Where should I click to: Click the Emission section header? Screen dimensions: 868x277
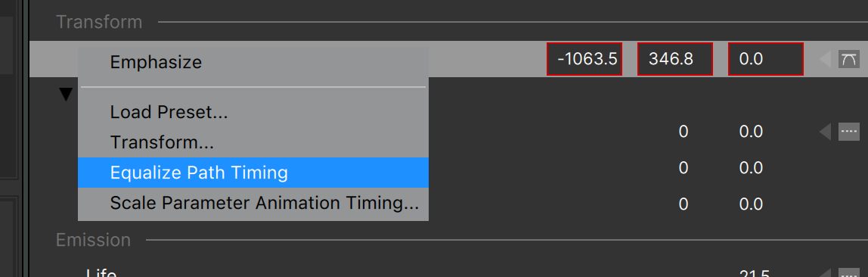click(94, 240)
